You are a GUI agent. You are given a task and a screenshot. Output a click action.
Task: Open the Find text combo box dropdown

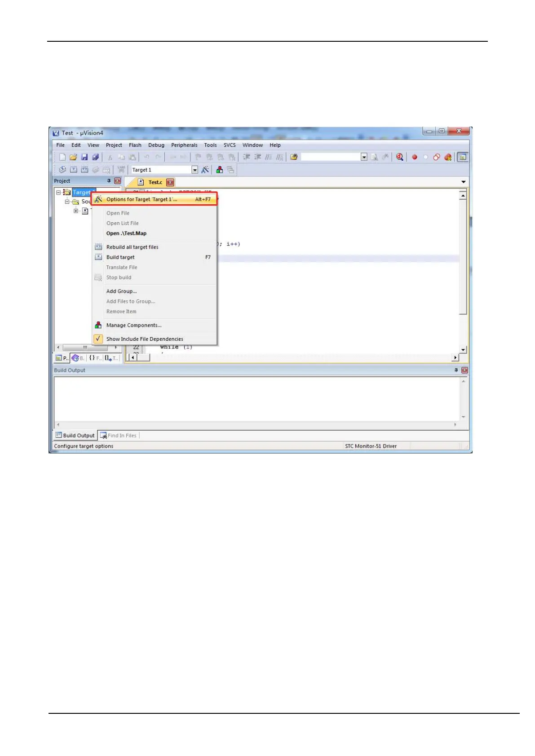pyautogui.click(x=364, y=157)
